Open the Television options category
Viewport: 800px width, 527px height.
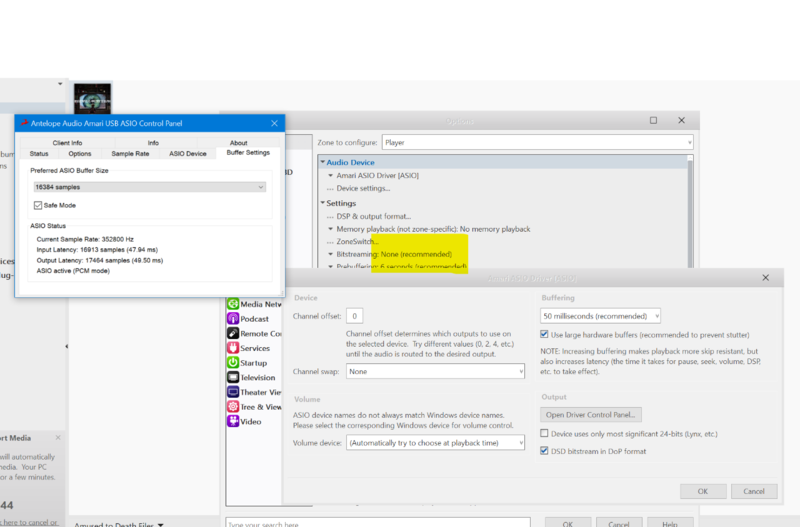click(x=257, y=378)
